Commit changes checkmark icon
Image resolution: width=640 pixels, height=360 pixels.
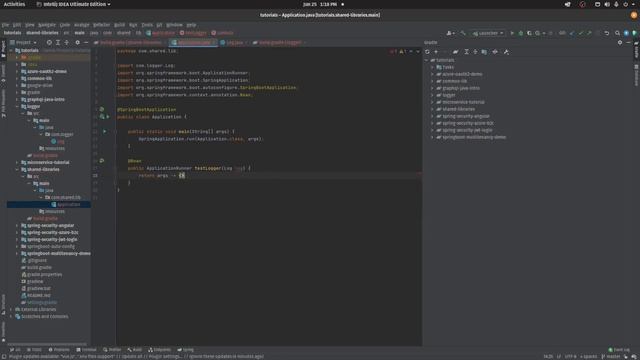(580, 33)
